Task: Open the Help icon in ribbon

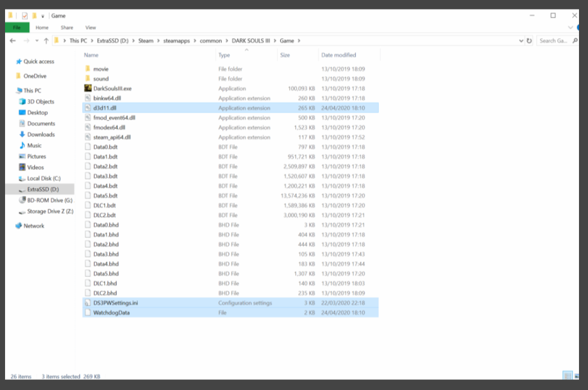Action: point(578,28)
